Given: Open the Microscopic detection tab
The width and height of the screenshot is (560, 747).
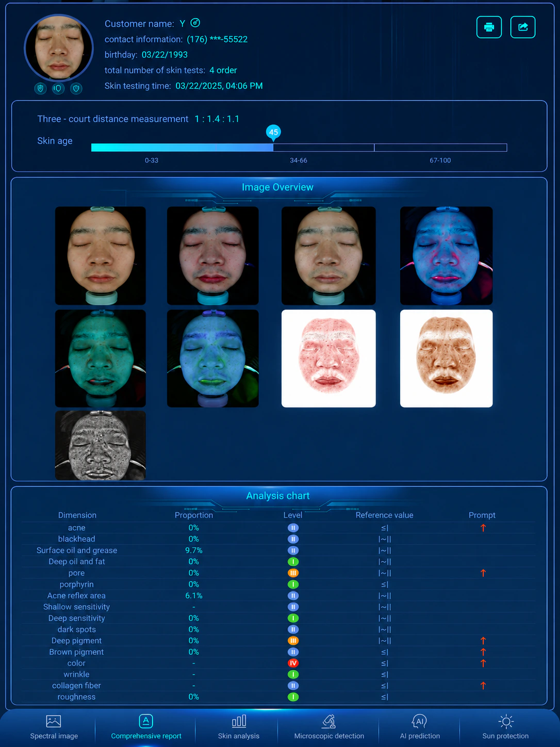Looking at the screenshot, I should tap(329, 727).
